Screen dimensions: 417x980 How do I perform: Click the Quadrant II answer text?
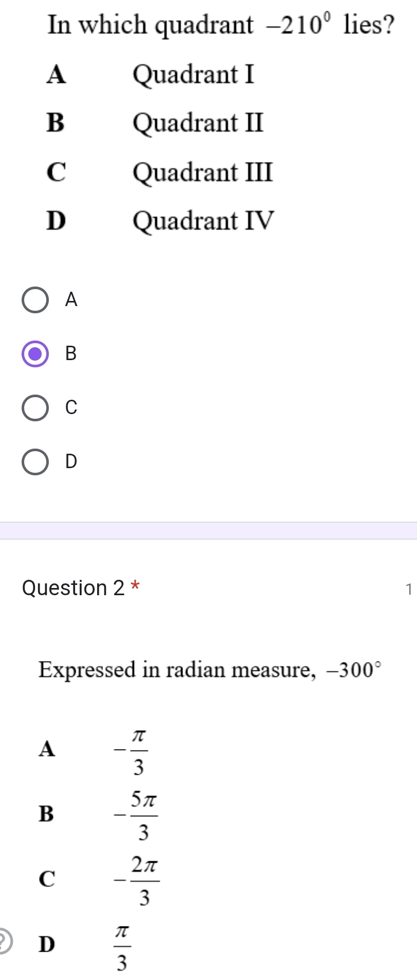[197, 123]
